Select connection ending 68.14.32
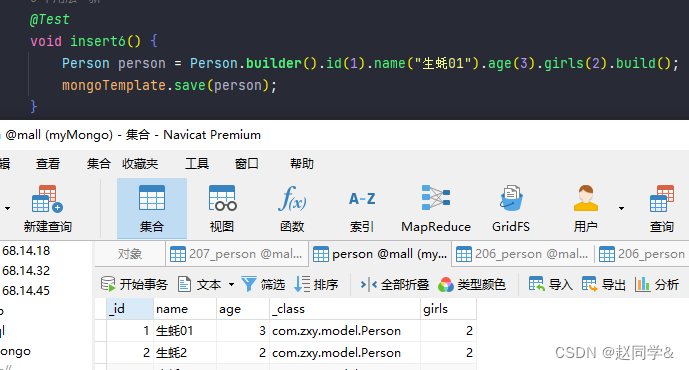Screen dimensions: 689x370 [26, 271]
